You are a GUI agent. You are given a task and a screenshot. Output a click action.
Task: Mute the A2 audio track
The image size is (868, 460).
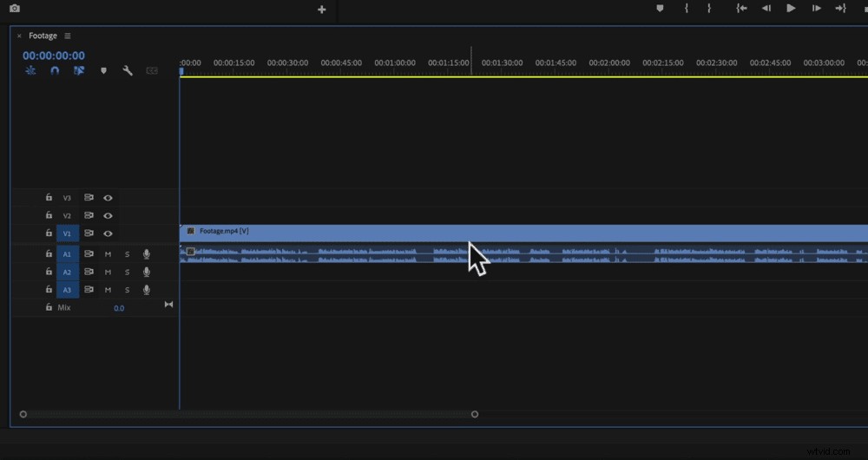click(x=108, y=273)
